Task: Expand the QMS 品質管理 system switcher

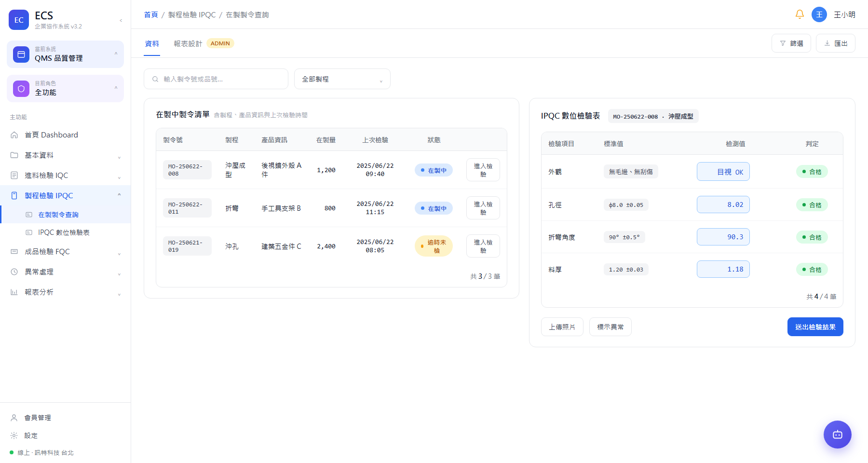Action: click(x=116, y=54)
